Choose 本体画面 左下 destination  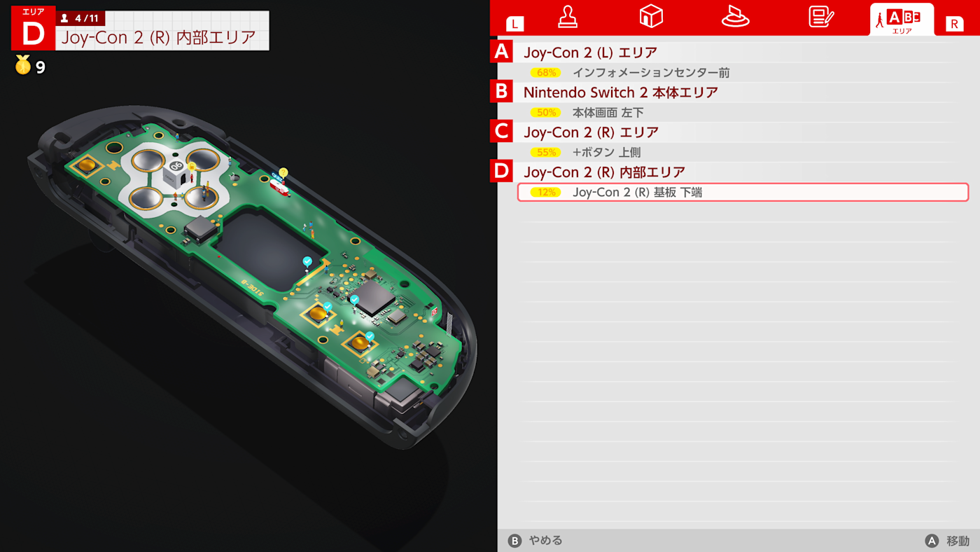click(608, 112)
